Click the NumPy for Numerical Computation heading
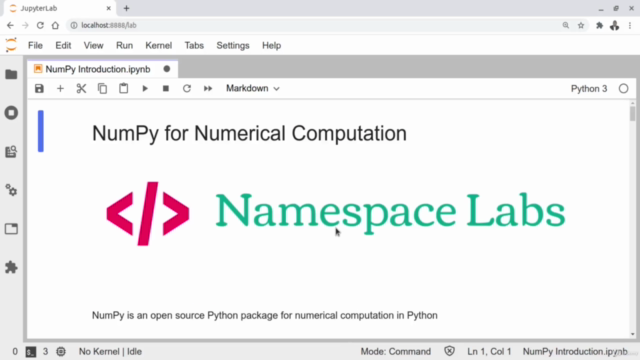Screen dimensions: 640x360 tap(249, 133)
